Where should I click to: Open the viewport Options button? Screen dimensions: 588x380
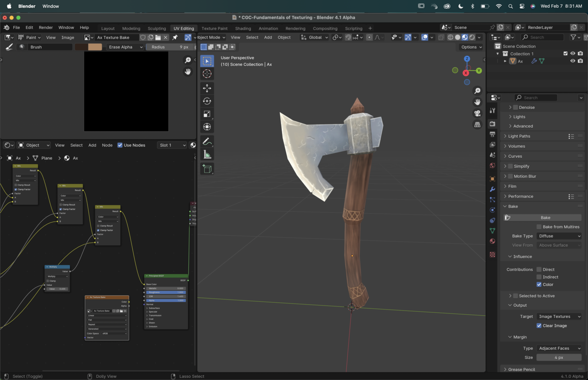(x=471, y=47)
